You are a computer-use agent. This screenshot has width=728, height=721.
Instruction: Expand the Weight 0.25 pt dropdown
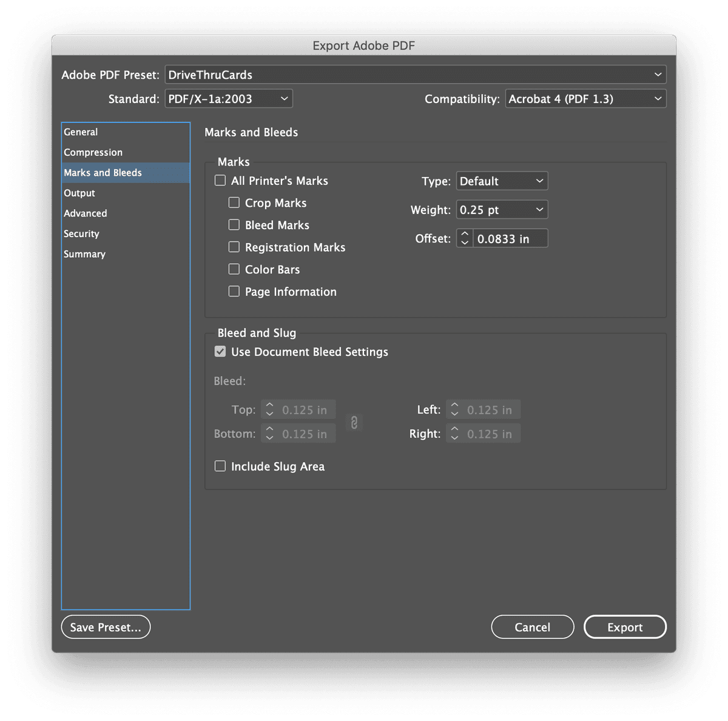[x=502, y=210]
